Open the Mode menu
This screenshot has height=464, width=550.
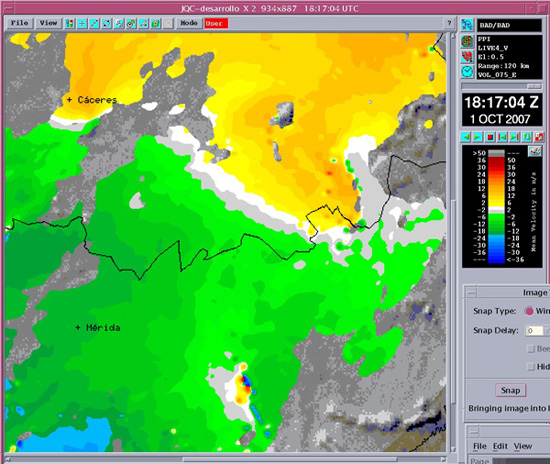(189, 23)
